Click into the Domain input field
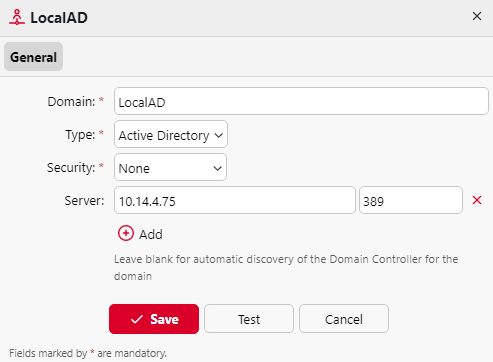Viewport: 493px width, 362px height. pyautogui.click(x=301, y=101)
